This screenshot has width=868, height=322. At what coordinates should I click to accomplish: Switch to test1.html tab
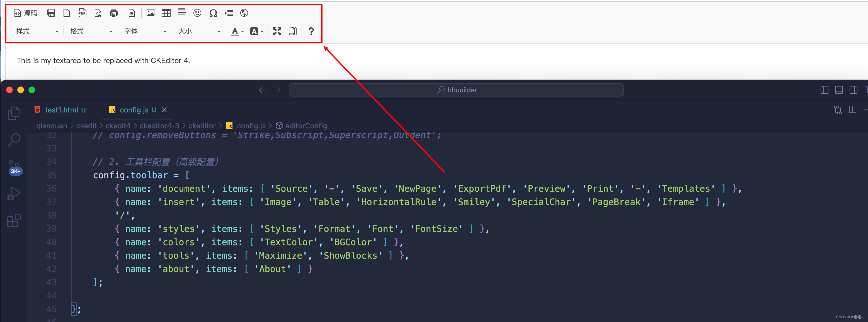61,110
